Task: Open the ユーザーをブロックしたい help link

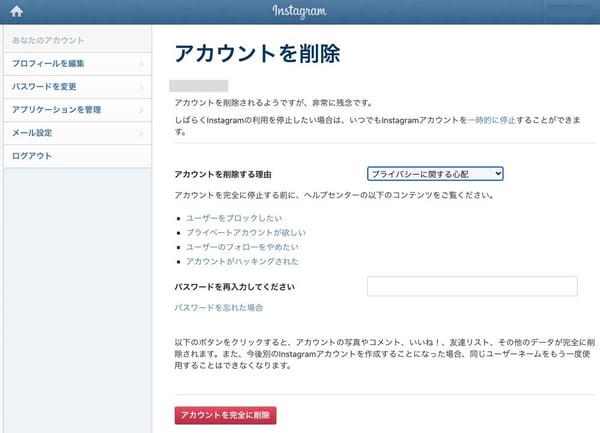Action: pyautogui.click(x=234, y=218)
